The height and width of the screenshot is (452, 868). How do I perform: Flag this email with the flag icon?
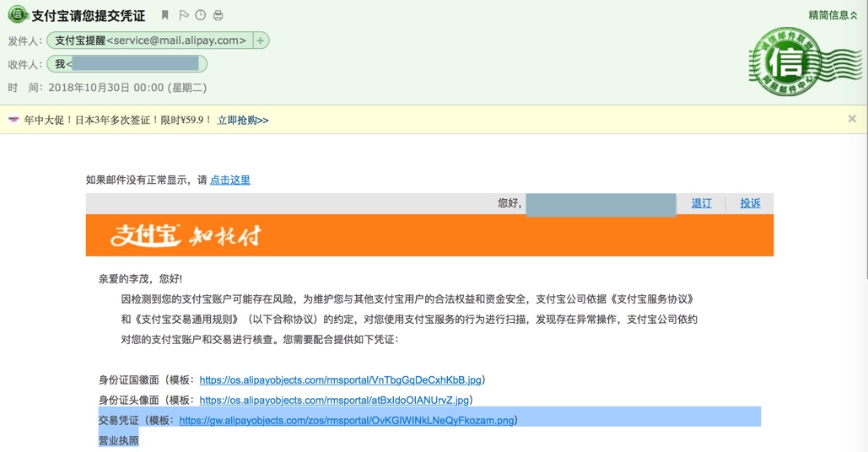click(x=184, y=15)
